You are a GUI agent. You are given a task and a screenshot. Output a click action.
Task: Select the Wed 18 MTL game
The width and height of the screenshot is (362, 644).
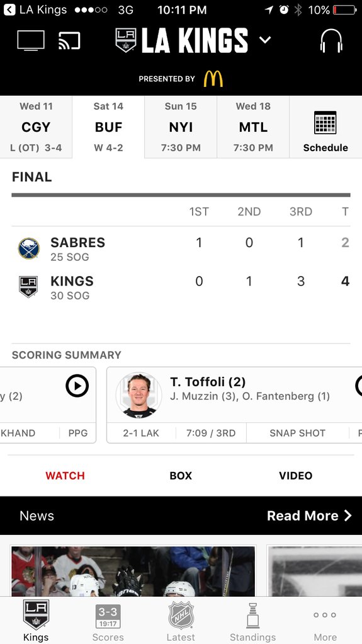(x=253, y=127)
